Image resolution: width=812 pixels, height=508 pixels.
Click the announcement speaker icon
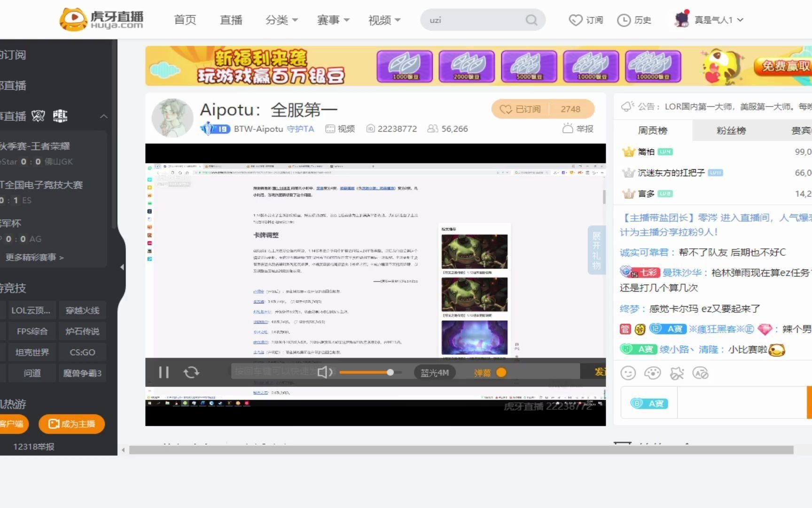[627, 107]
